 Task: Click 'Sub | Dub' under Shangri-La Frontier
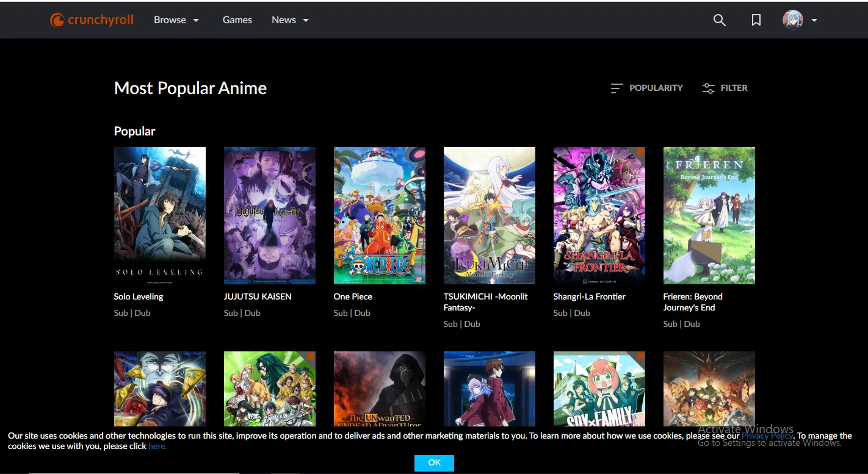(572, 313)
